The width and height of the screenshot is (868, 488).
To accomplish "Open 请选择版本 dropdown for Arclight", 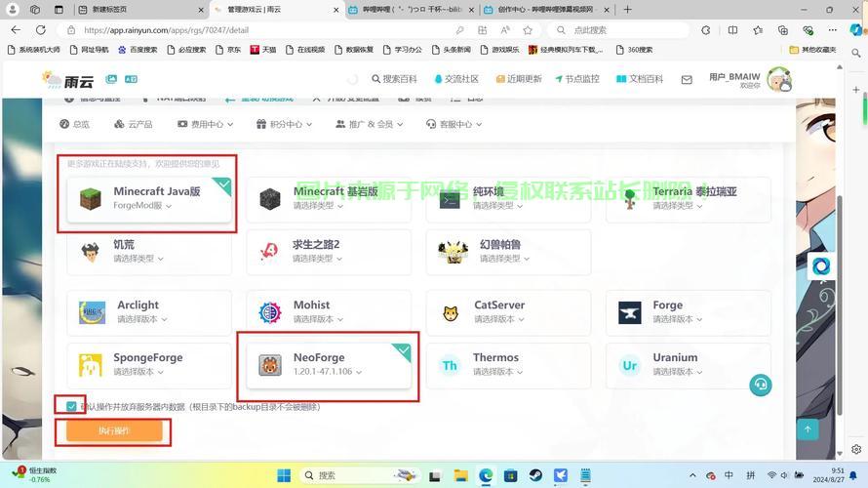I will click(x=142, y=319).
